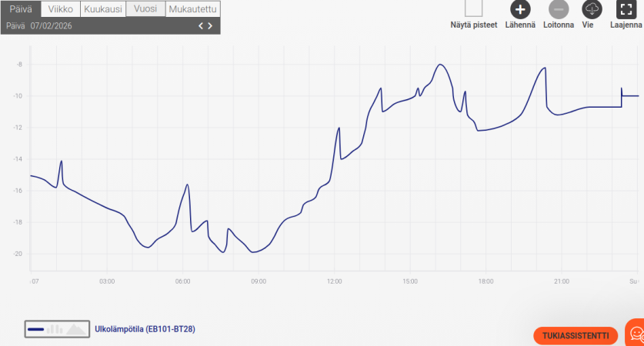Select the Päivä tab
644x346 pixels.
pos(21,9)
